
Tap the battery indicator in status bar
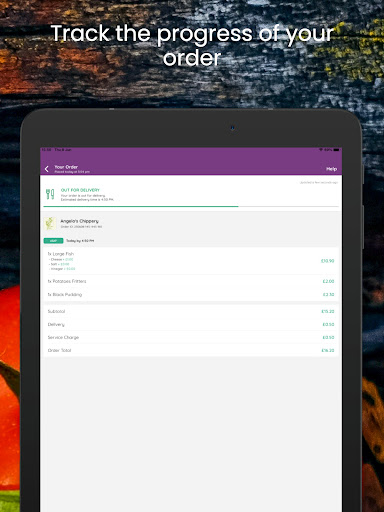point(336,150)
